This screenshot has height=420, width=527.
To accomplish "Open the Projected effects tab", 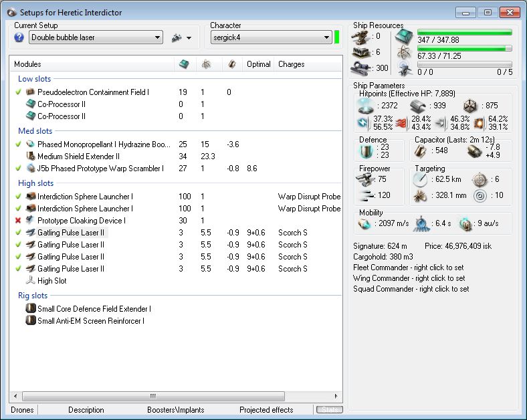I will coord(266,410).
